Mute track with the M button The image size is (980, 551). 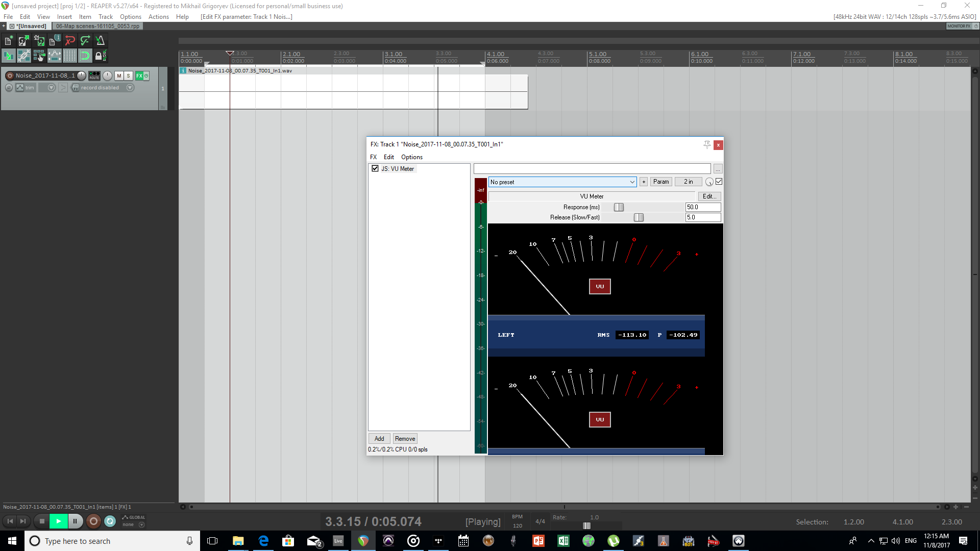coord(119,76)
